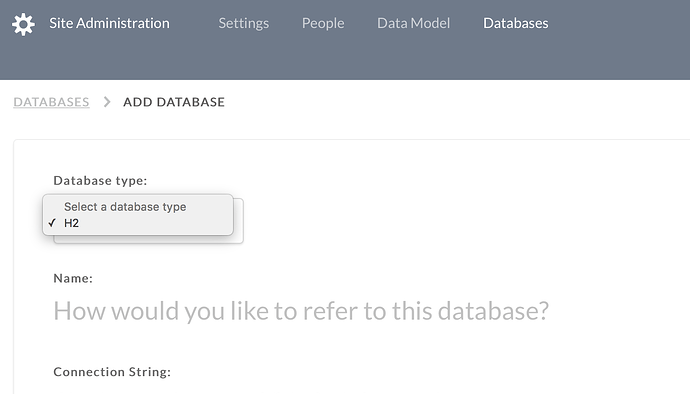Click the 'Name:' field label
The width and height of the screenshot is (690, 394).
[x=73, y=278]
